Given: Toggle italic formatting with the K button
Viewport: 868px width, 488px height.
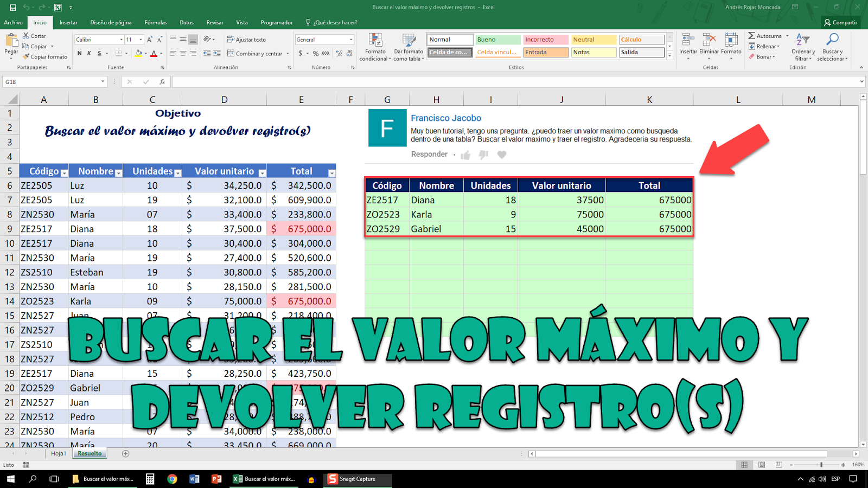Looking at the screenshot, I should pyautogui.click(x=89, y=54).
